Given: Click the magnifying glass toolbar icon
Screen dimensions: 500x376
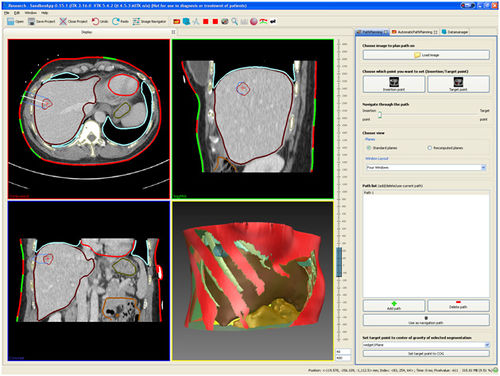Looking at the screenshot, I should [x=235, y=22].
